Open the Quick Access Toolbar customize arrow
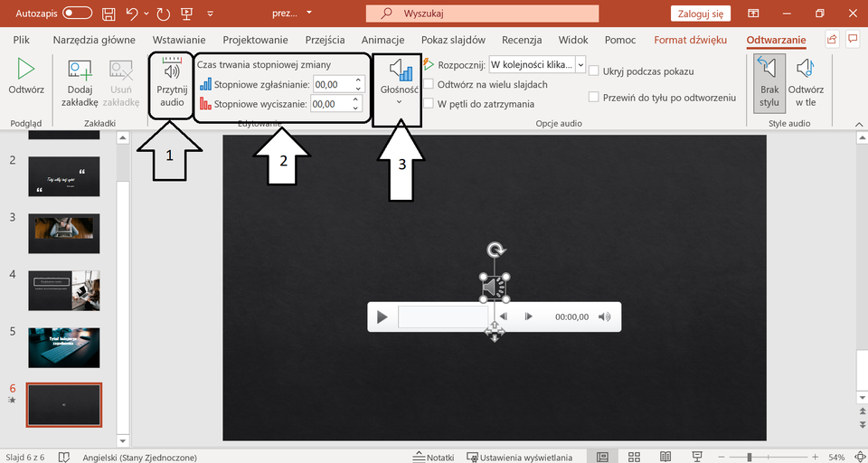 coord(211,14)
